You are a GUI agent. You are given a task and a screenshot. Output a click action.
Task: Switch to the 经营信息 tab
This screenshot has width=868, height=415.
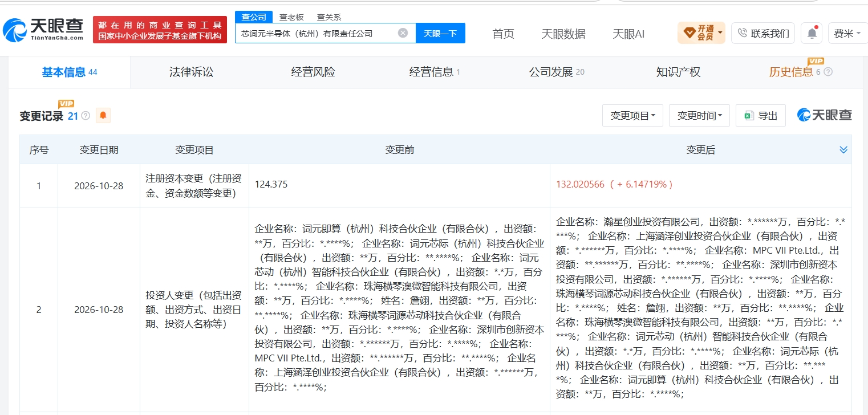point(435,72)
